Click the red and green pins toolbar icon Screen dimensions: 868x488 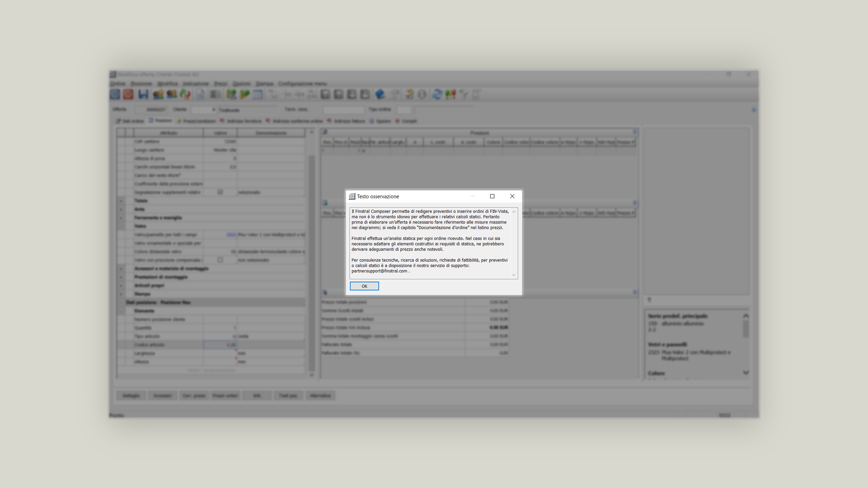tap(450, 94)
